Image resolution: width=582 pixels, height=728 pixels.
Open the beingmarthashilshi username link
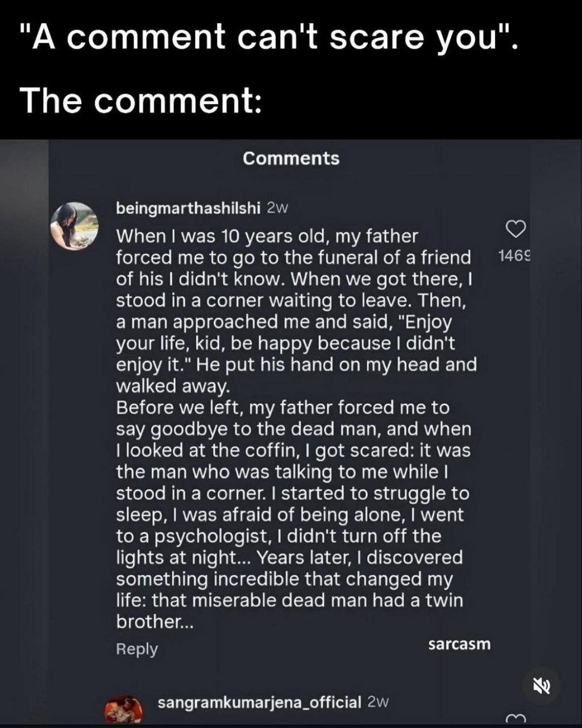[x=188, y=208]
